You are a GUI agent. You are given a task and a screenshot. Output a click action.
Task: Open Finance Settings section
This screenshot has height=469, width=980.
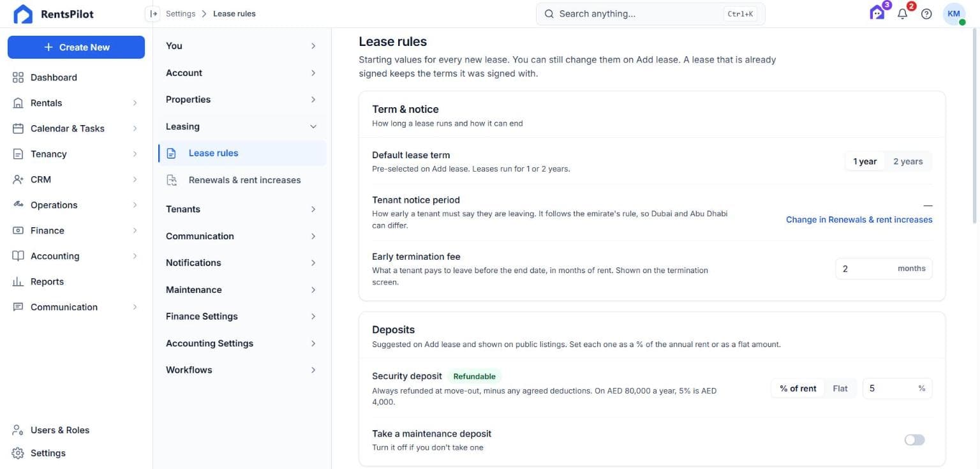click(x=242, y=316)
